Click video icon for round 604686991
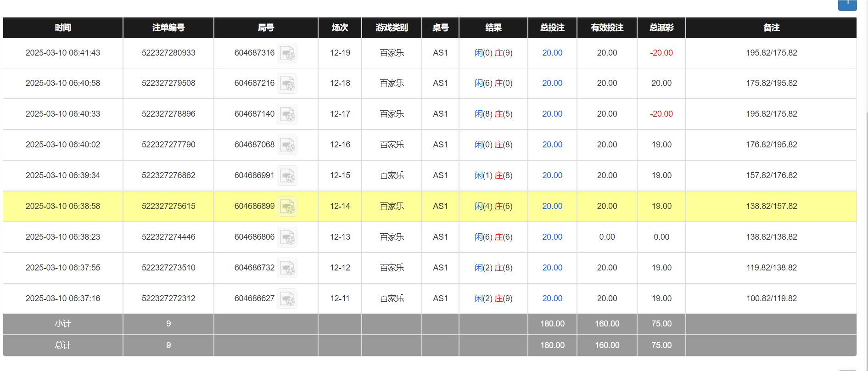 coord(287,176)
